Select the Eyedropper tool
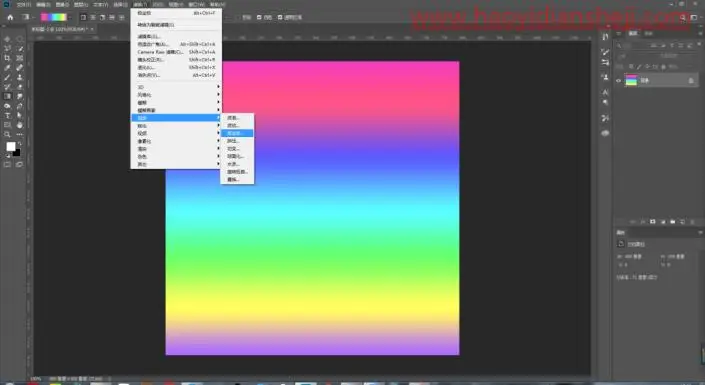The height and width of the screenshot is (385, 705). 7,67
